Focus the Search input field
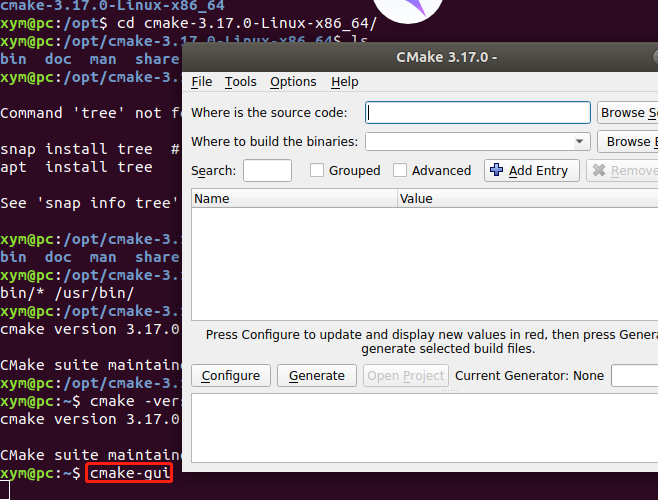The width and height of the screenshot is (658, 500). point(267,170)
